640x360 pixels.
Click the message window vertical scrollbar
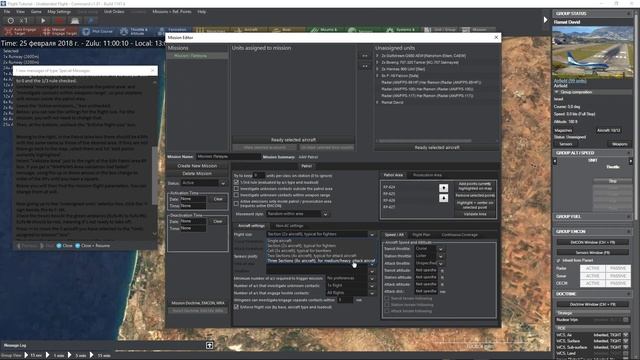coord(154,176)
